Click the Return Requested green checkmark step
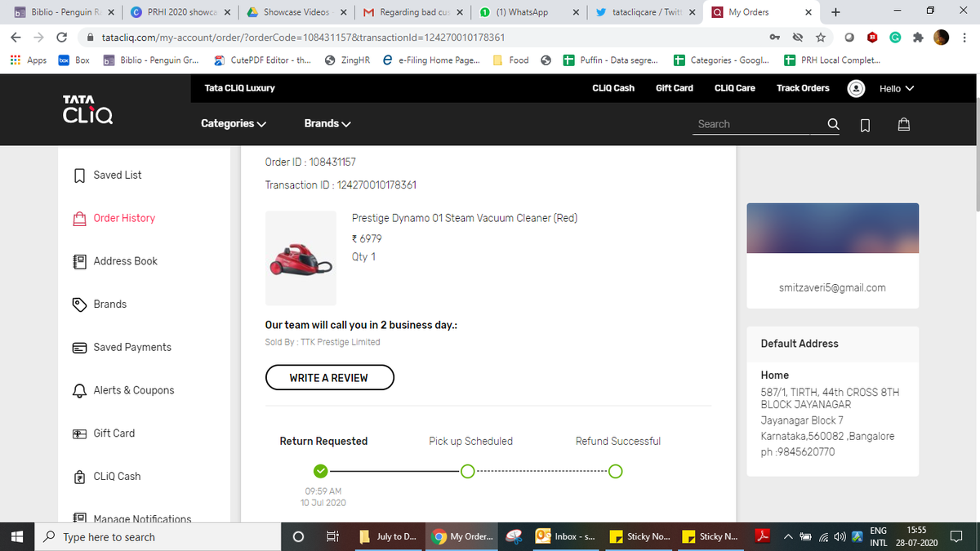 click(x=321, y=471)
